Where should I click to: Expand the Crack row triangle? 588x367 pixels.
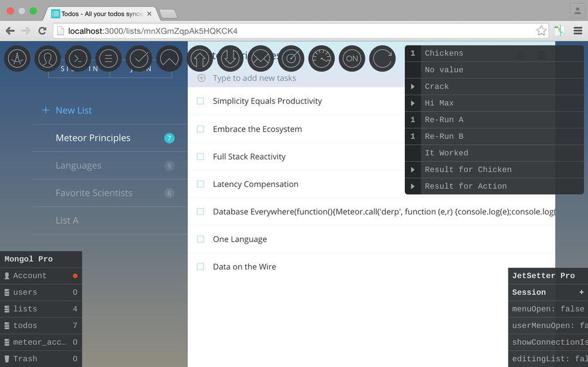click(x=412, y=86)
